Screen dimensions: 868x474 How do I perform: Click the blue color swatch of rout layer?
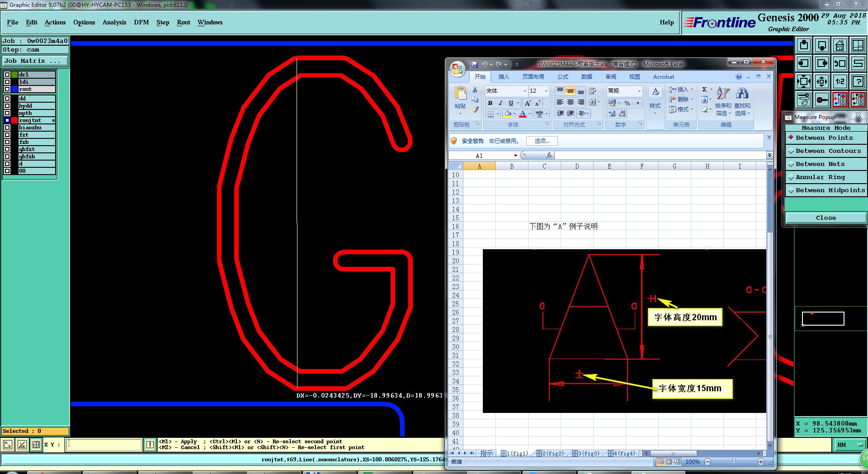pyautogui.click(x=15, y=89)
